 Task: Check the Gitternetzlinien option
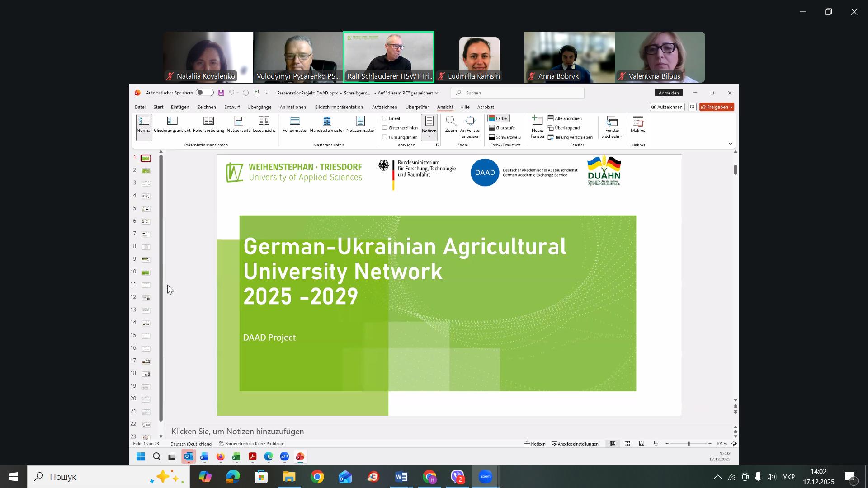pos(385,128)
